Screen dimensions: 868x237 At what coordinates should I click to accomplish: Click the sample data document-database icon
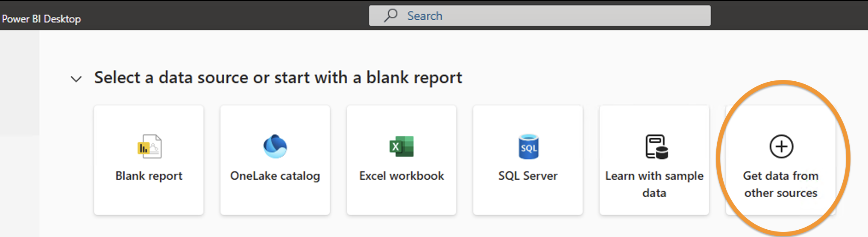656,147
